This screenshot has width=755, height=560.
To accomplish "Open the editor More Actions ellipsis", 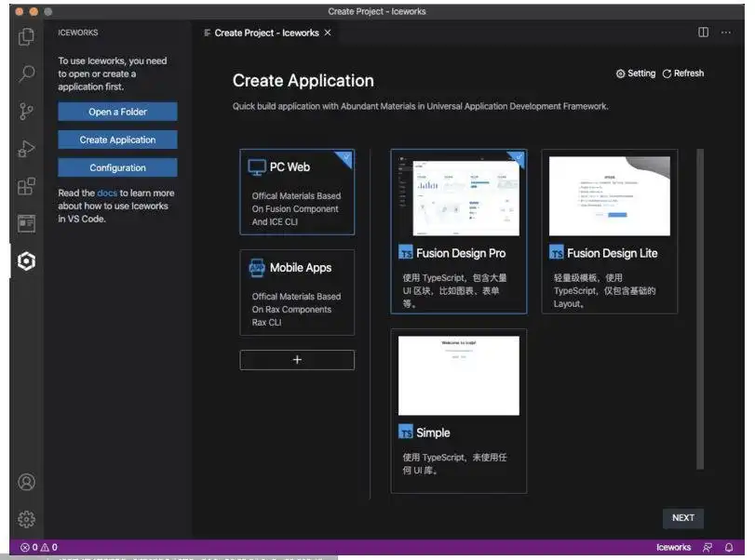I will [x=725, y=33].
